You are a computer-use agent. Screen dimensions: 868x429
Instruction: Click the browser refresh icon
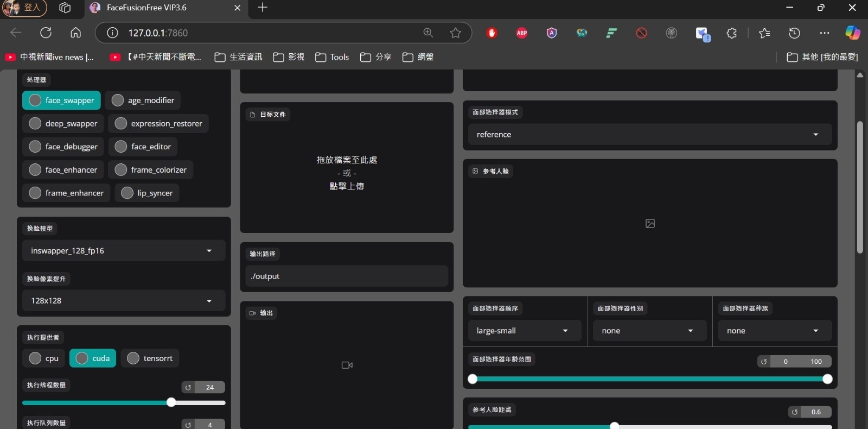tap(46, 33)
